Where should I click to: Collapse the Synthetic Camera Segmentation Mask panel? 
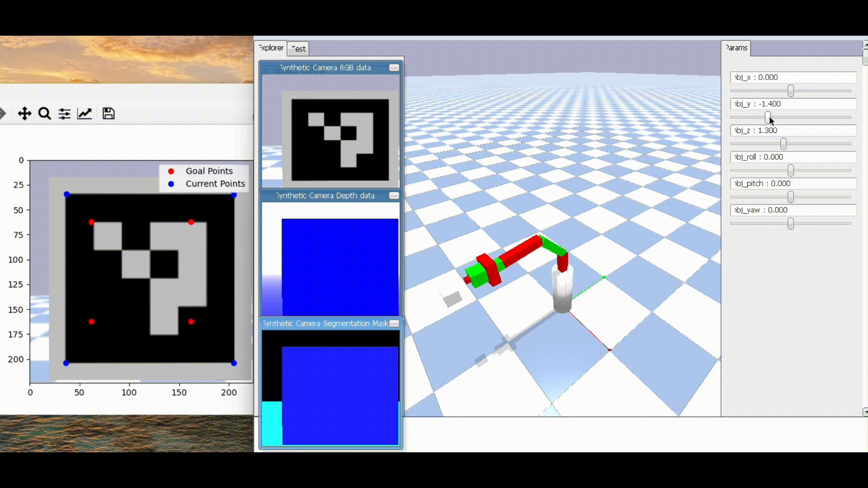(394, 324)
